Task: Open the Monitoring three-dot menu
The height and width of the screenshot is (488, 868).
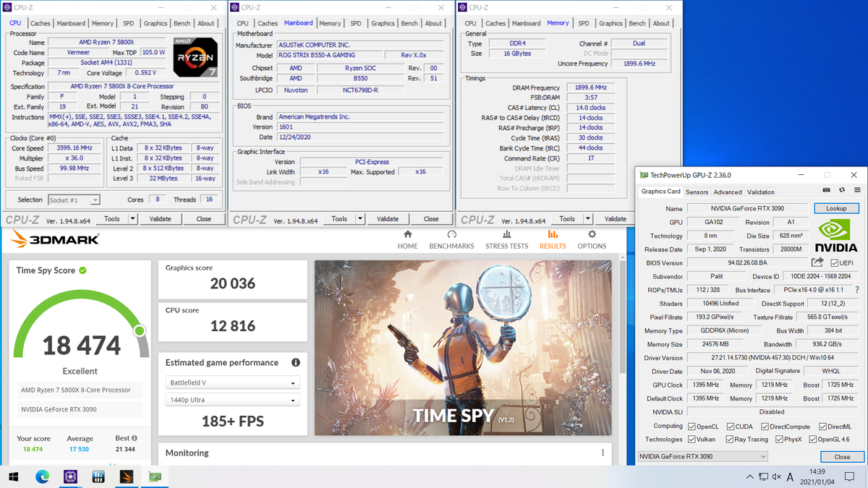Action: [603, 453]
